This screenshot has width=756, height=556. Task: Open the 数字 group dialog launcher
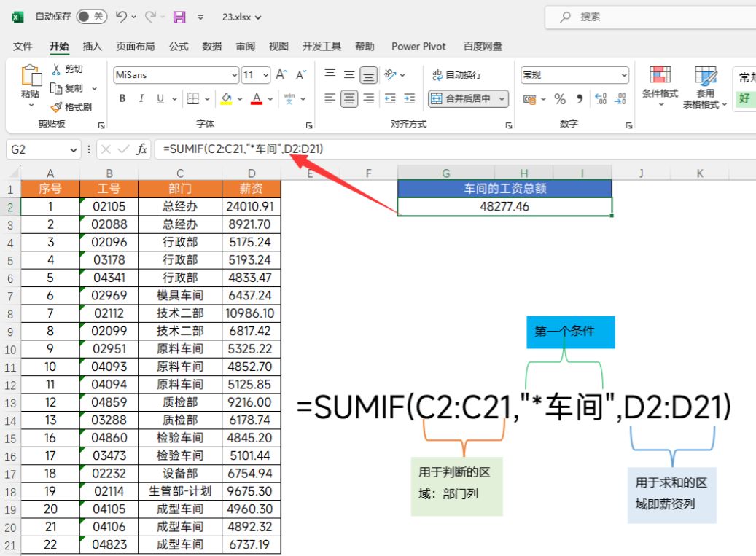(628, 125)
